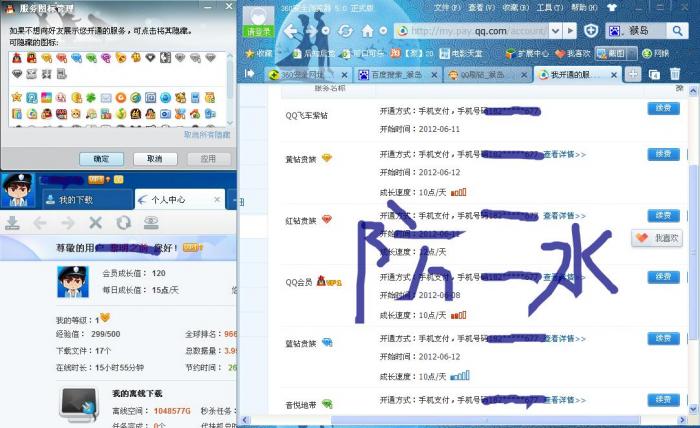Open the forward-history dropdown beside the arrows
The image size is (700, 428).
[326, 31]
